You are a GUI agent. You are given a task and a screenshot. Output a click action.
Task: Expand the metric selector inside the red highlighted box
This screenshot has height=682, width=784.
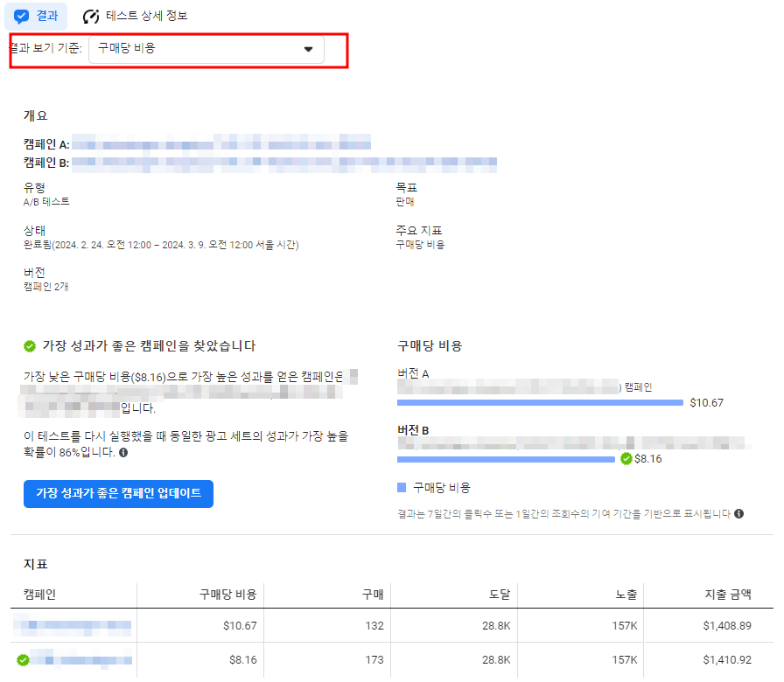point(206,50)
